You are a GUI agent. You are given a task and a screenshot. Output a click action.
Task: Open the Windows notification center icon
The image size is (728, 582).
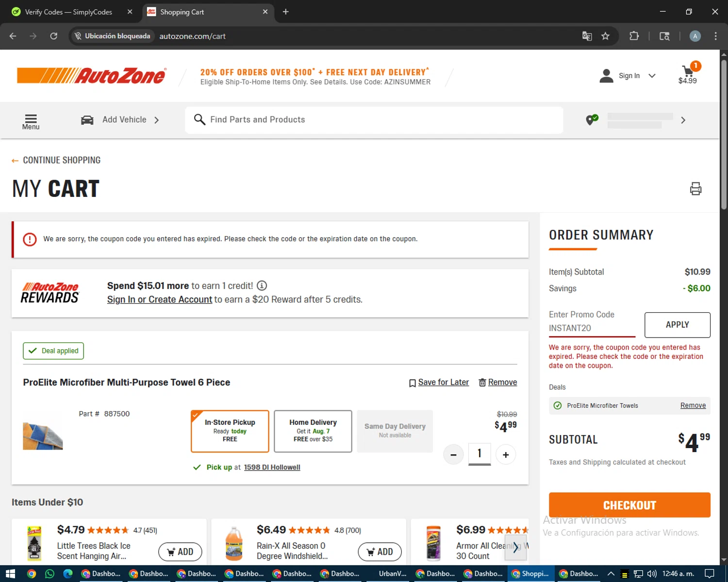(x=709, y=574)
